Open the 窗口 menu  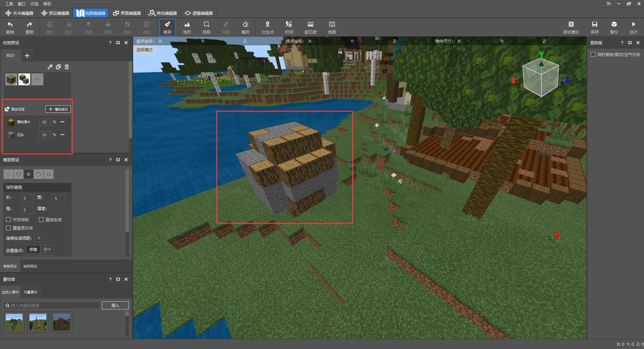pyautogui.click(x=22, y=4)
